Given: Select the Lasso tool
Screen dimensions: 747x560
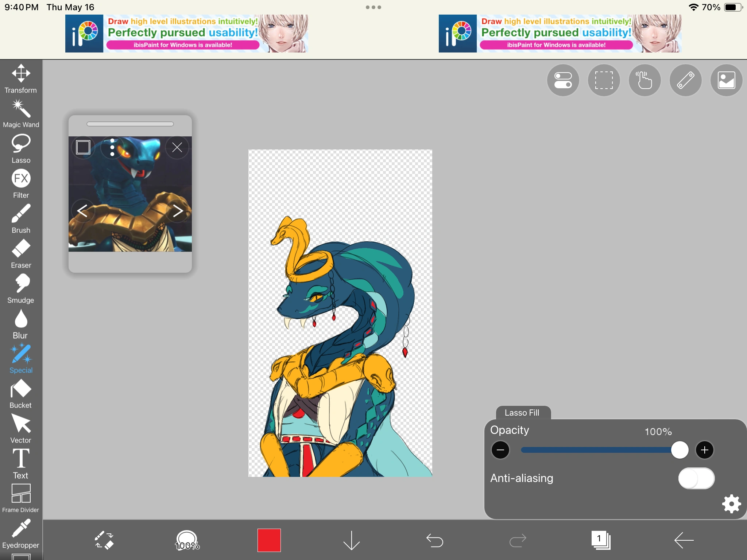Looking at the screenshot, I should click(x=21, y=149).
